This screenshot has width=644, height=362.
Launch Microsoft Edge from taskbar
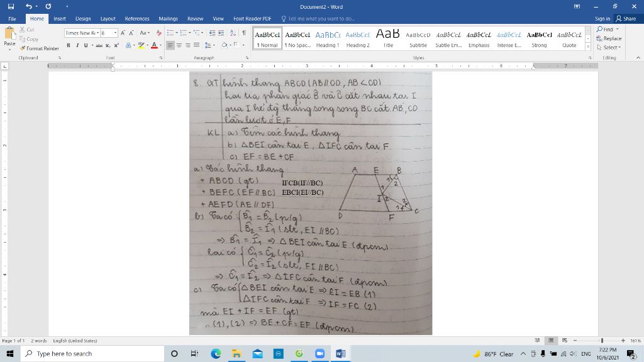click(x=216, y=353)
